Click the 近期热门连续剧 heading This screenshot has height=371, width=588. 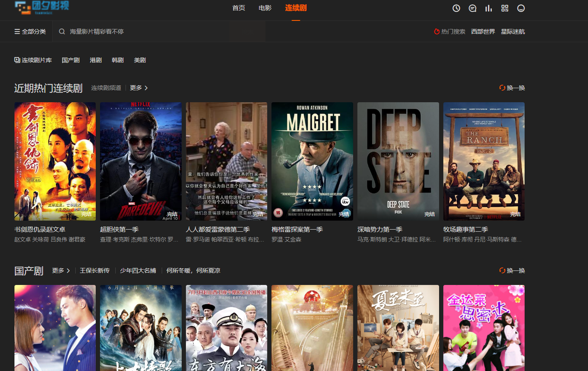[x=48, y=88]
